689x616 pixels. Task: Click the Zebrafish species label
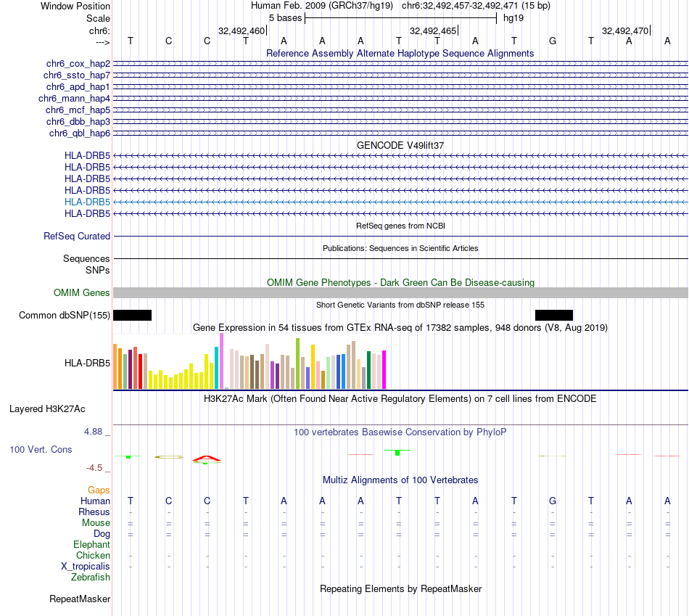91,578
